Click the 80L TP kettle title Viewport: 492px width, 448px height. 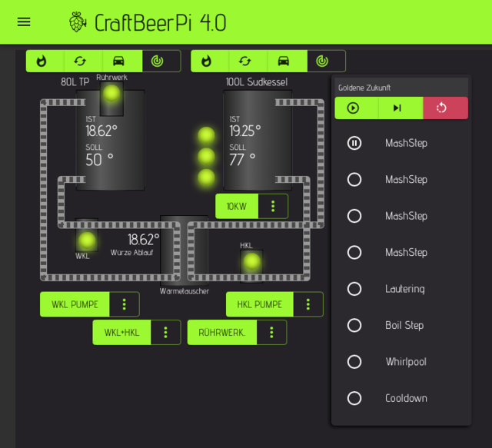tap(75, 82)
